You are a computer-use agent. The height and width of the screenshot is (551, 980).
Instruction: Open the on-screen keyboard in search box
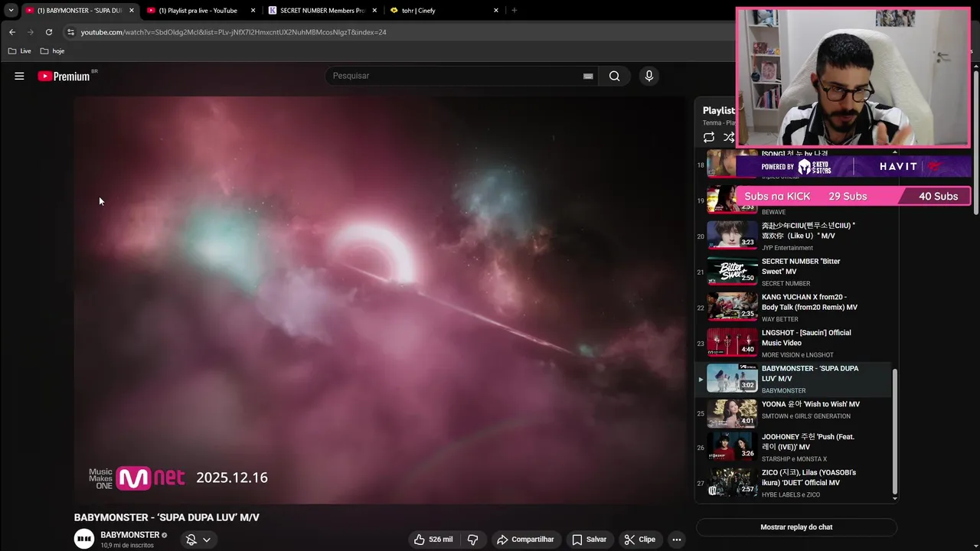588,76
